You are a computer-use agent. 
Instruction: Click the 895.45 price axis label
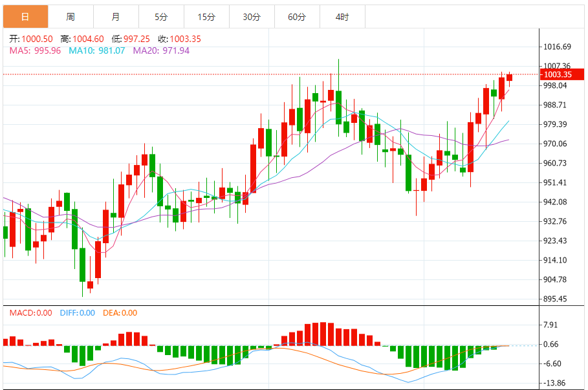556,299
